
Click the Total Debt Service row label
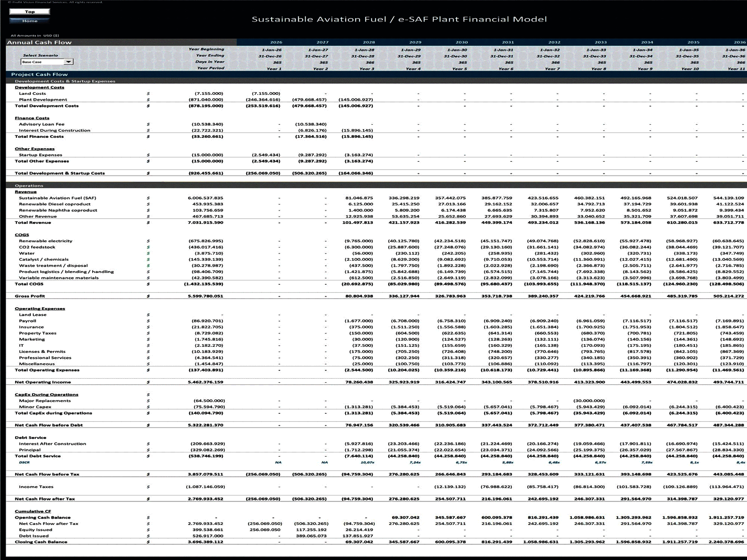pos(38,456)
